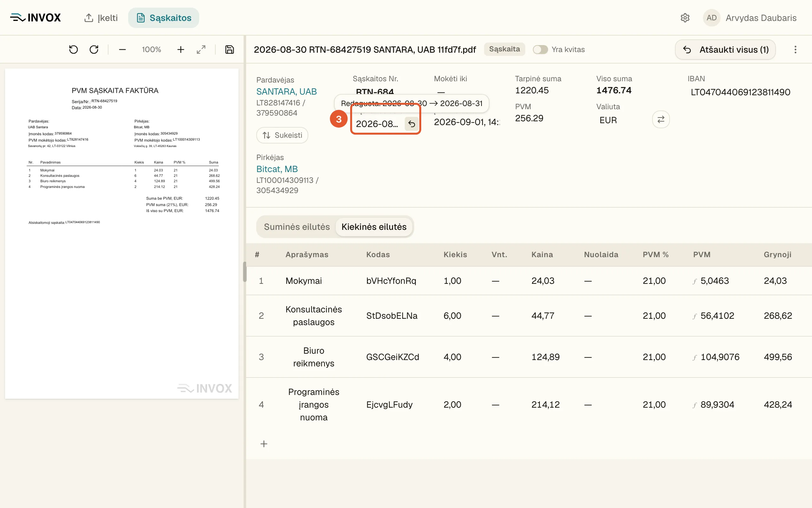812x508 pixels.
Task: Click the Viso suma value 1476.74
Action: pos(614,90)
